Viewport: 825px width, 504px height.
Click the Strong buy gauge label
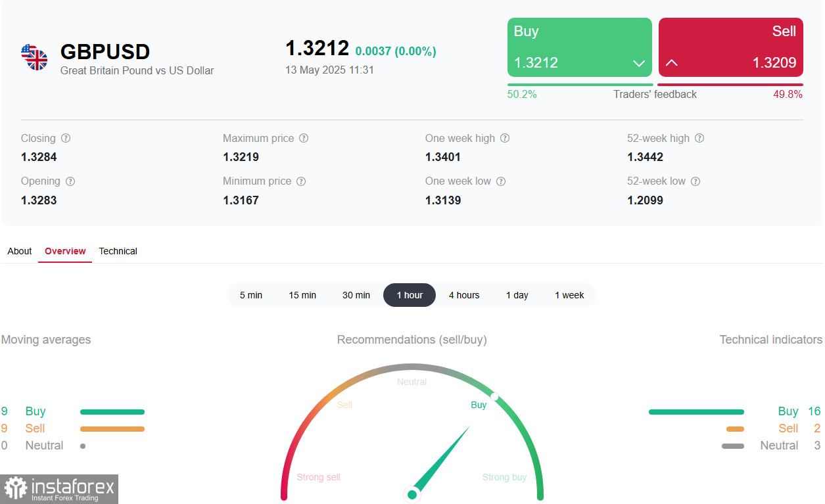[504, 477]
